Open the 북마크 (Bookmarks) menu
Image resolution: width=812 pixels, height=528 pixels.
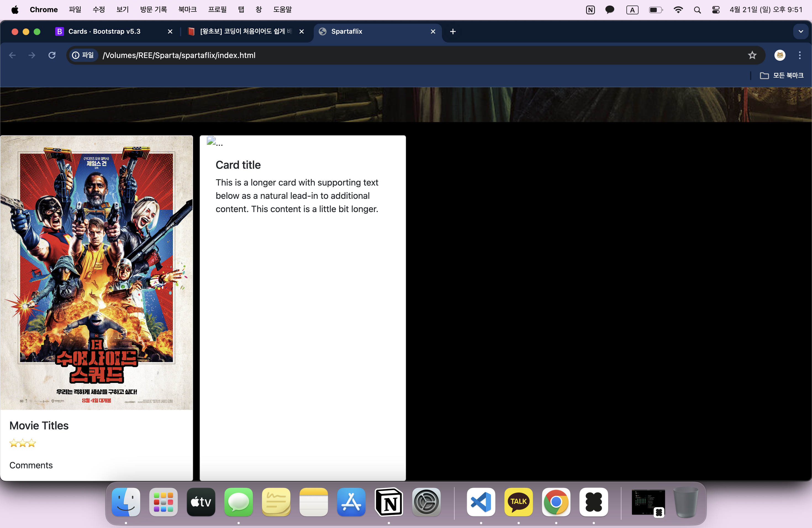(188, 10)
